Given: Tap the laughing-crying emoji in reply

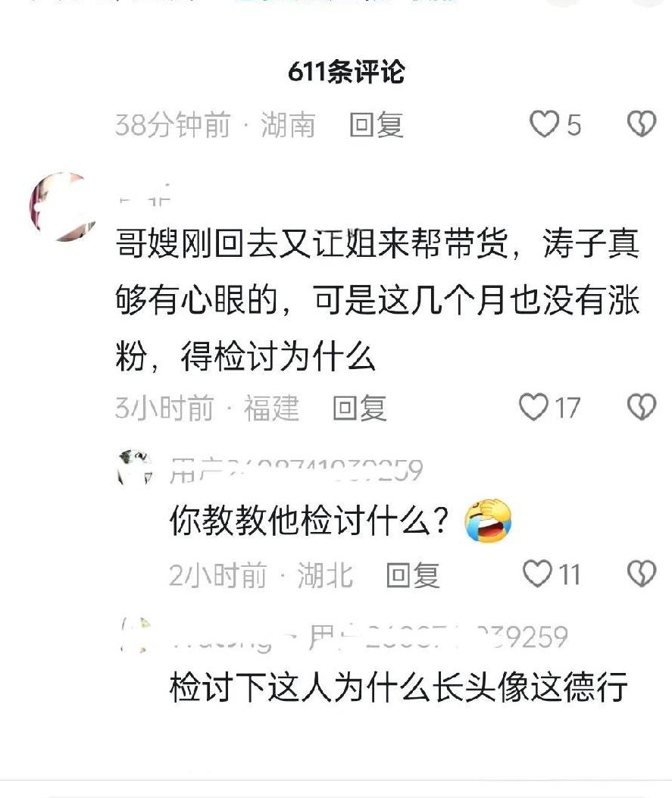Looking at the screenshot, I should click(488, 521).
